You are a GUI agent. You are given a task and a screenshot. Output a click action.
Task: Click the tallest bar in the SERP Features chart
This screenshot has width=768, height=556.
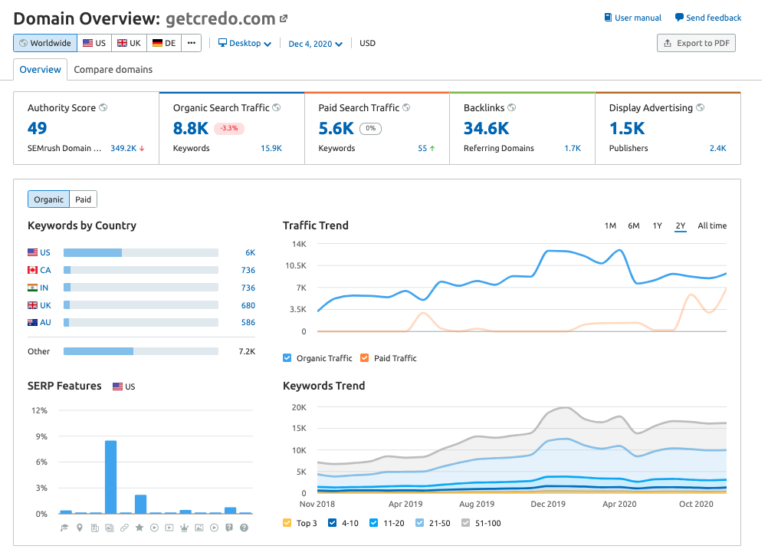(x=111, y=477)
